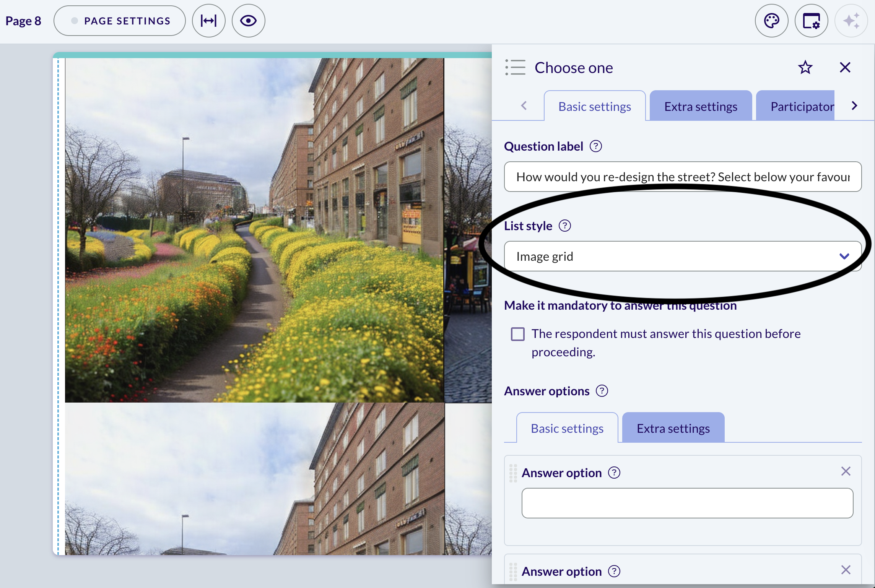Click the Choose one list icon
Viewport: 875px width, 588px height.
click(515, 67)
